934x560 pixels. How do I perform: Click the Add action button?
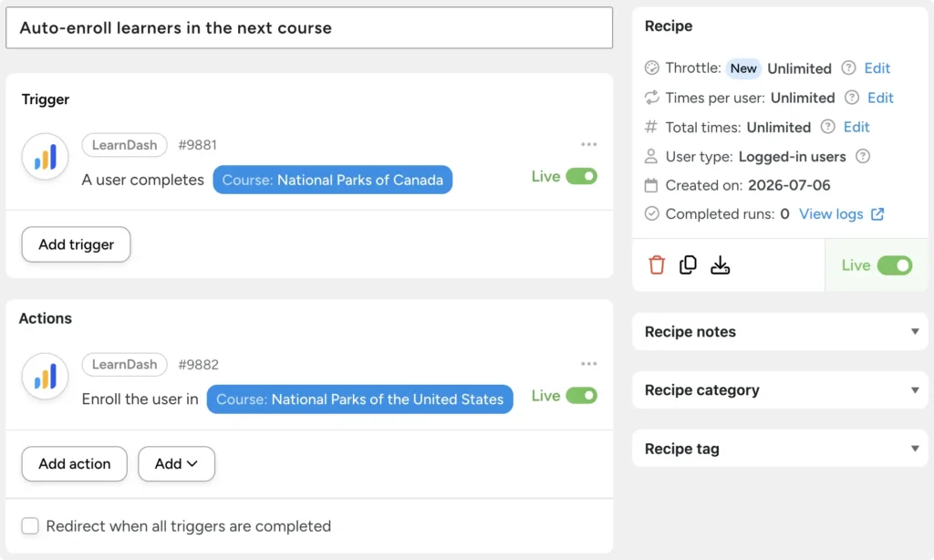pyautogui.click(x=75, y=463)
